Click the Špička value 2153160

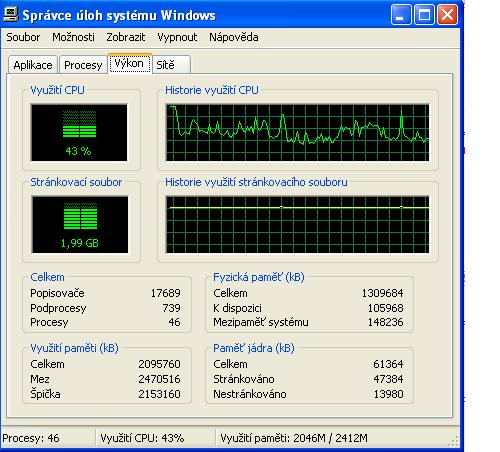[x=159, y=394]
